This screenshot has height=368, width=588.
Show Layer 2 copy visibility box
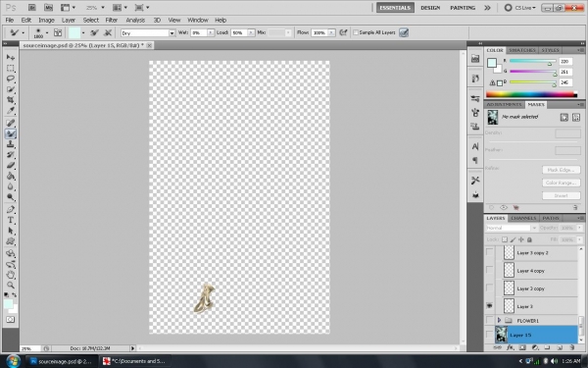coord(489,288)
